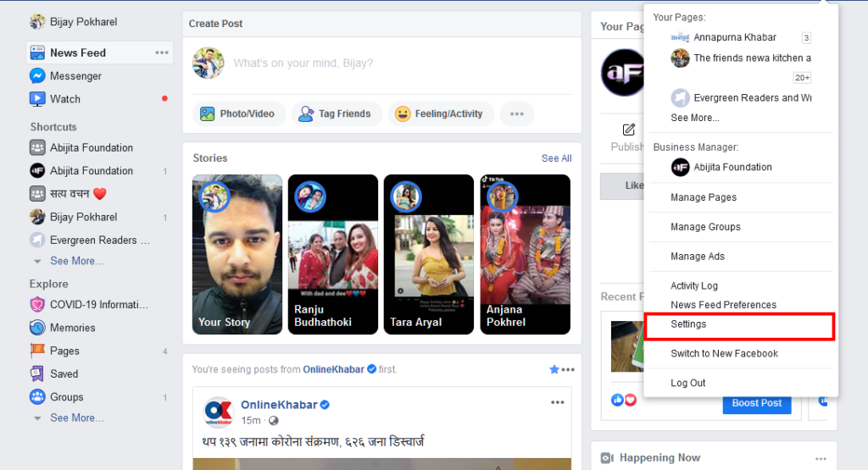868x470 pixels.
Task: Open News Feed options ellipsis
Action: pos(162,53)
